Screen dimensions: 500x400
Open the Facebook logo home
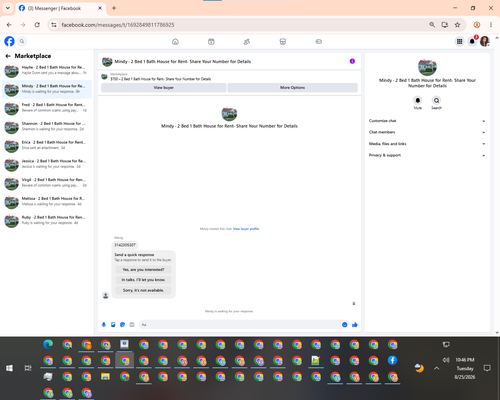click(x=9, y=41)
